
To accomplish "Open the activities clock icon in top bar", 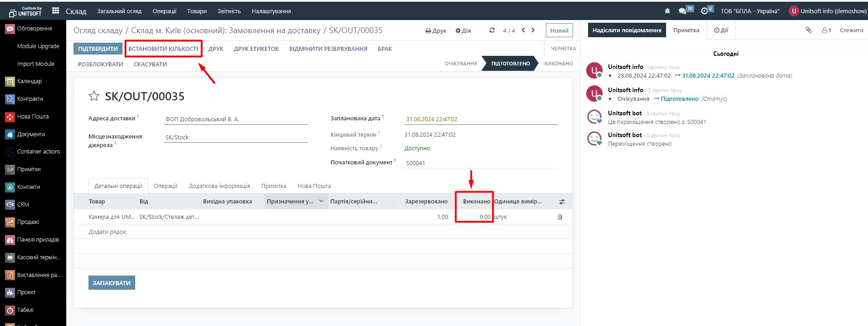I will coord(705,11).
